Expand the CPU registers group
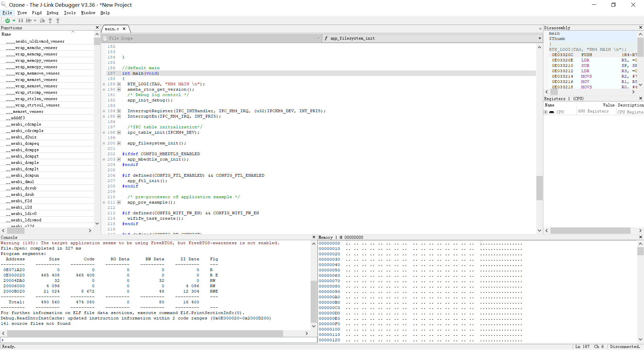Screen dimensions: 644x350 pyautogui.click(x=546, y=112)
